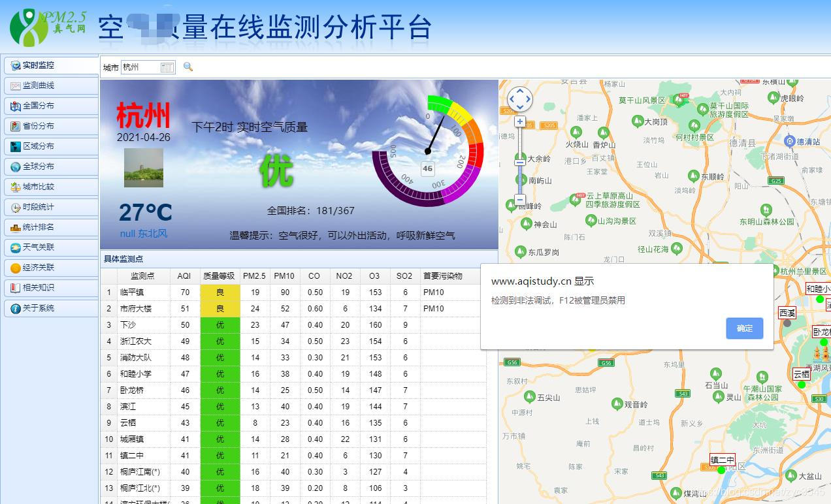Open the city picker grid icon
The height and width of the screenshot is (504, 831).
167,67
